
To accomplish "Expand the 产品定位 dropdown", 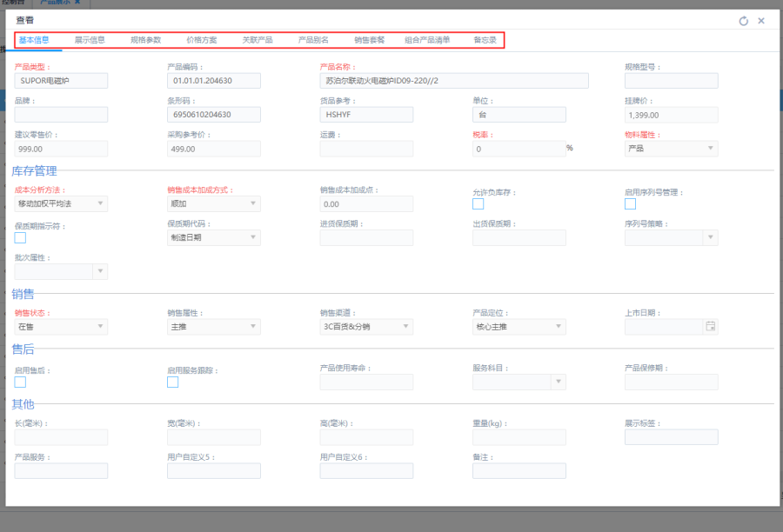I will 519,327.
